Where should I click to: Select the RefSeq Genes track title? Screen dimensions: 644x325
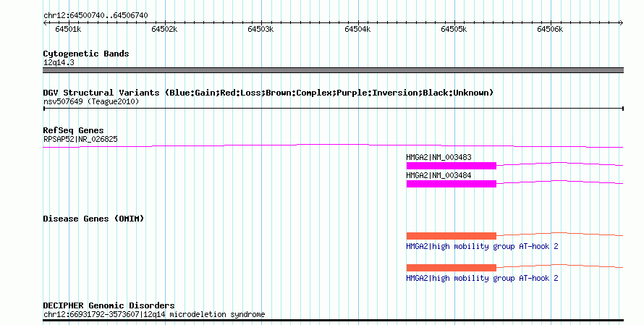pyautogui.click(x=73, y=131)
